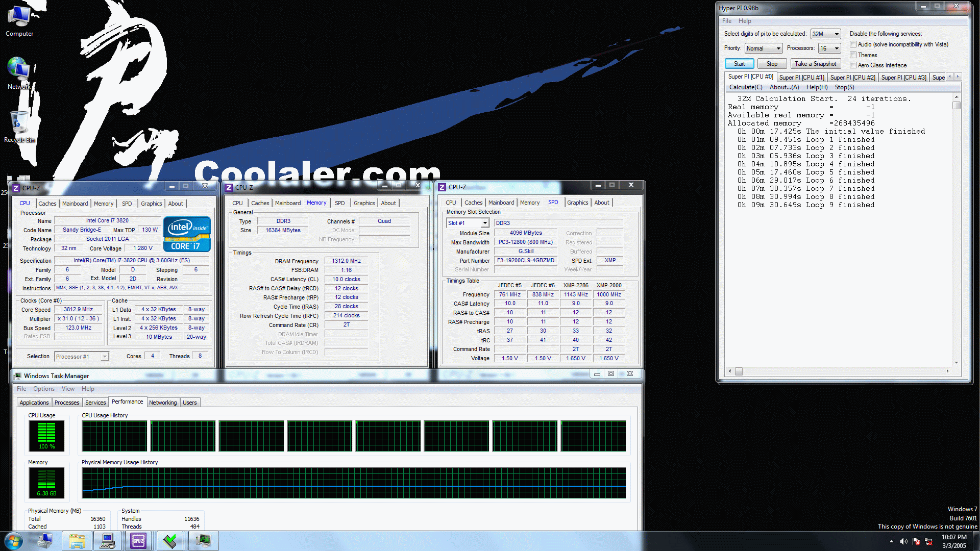Viewport: 980px width, 551px height.
Task: Click the volume speaker tray icon
Action: 903,541
